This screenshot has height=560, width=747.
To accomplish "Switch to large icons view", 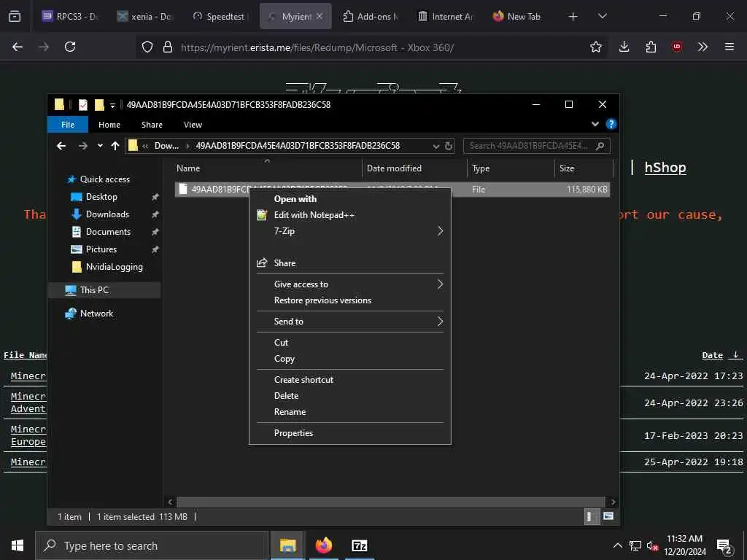I will (608, 516).
